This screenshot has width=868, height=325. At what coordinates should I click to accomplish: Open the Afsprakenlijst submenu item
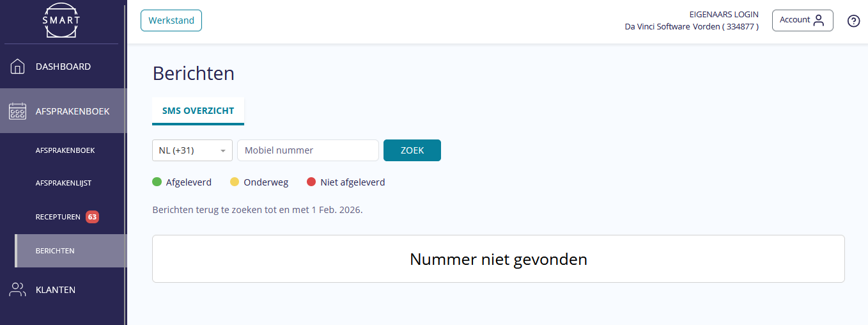(x=63, y=183)
